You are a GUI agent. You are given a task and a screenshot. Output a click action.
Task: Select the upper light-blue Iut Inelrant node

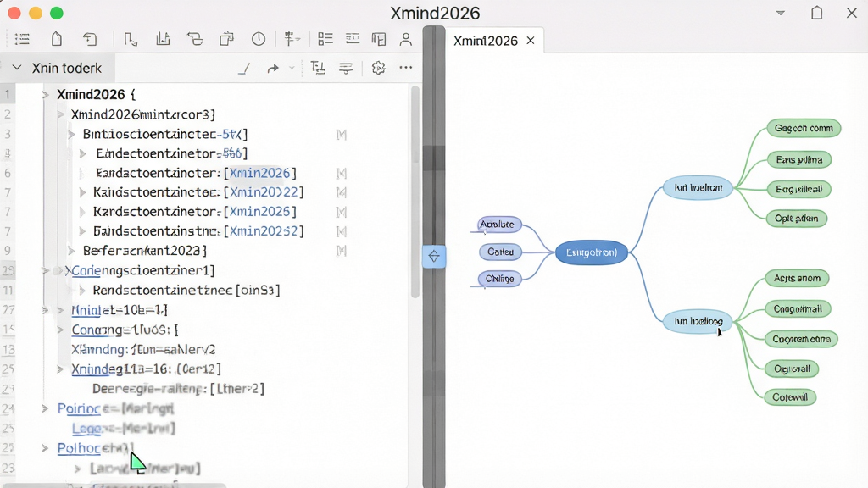tap(698, 188)
